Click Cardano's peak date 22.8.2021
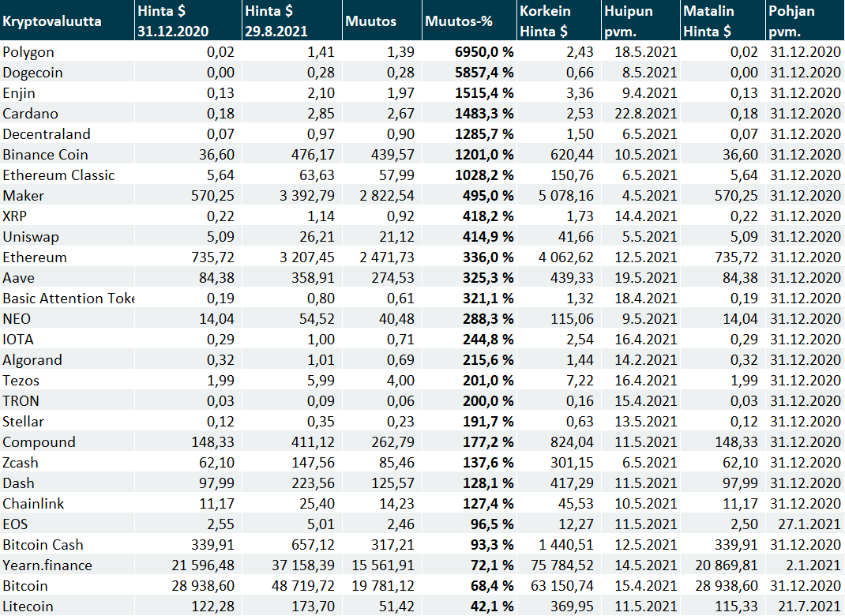This screenshot has width=845, height=616. point(644,114)
